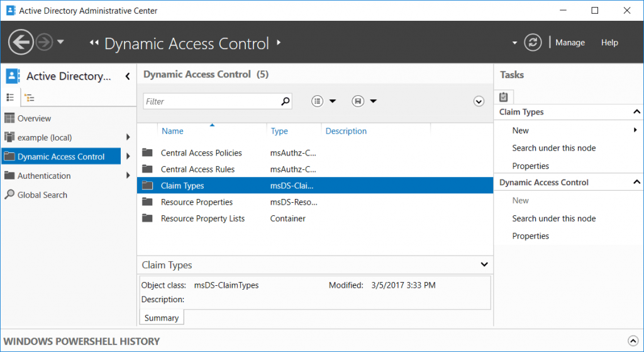Switch navigation pane to list view

10,98
